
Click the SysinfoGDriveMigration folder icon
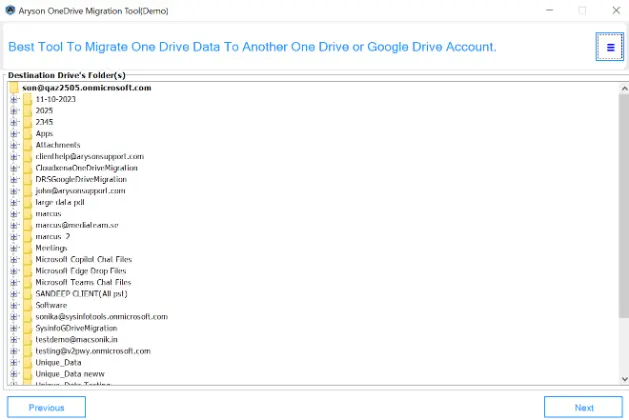point(27,328)
